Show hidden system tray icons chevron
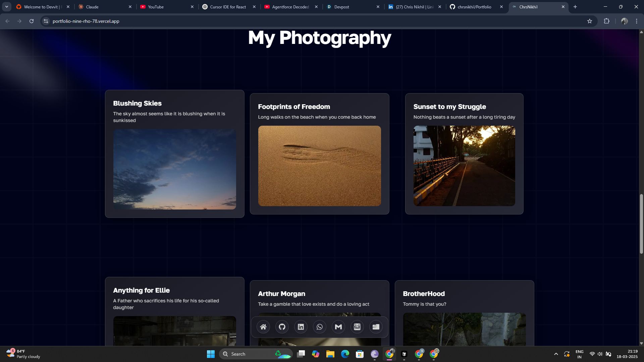644x362 pixels. [556, 354]
